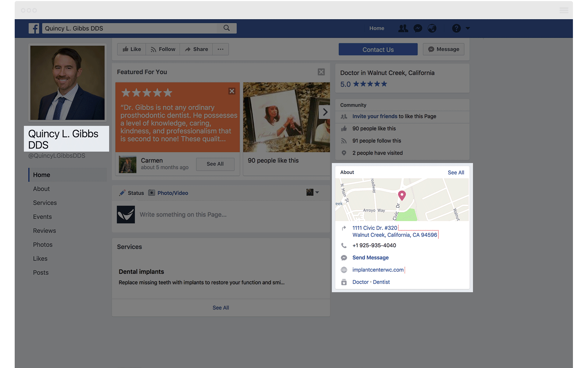Click the Share button
This screenshot has width=588, height=368.
coord(196,49)
